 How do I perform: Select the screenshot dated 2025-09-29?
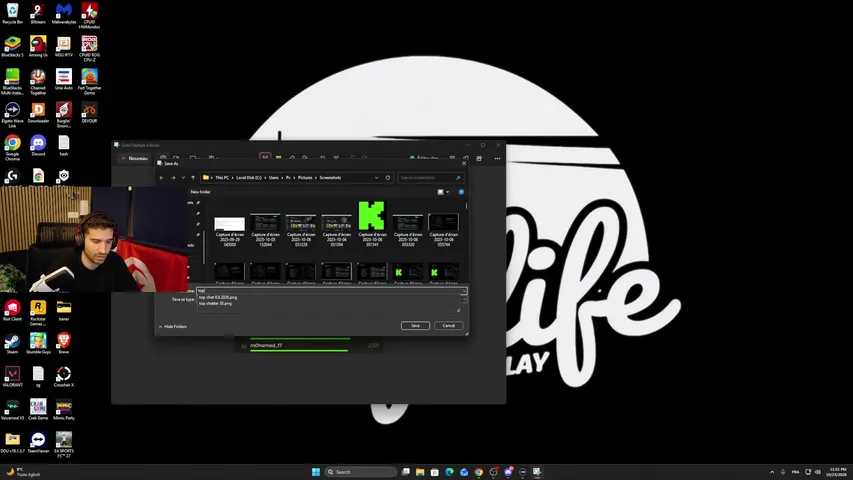pos(230,231)
